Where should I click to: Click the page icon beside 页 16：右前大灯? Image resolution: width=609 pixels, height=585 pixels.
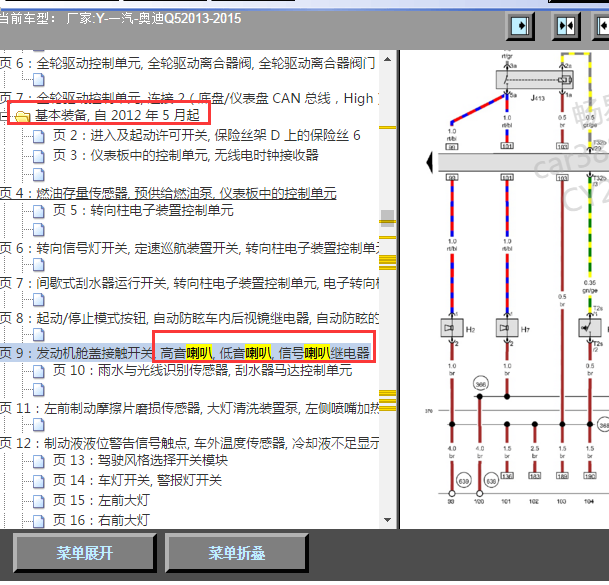(x=38, y=521)
